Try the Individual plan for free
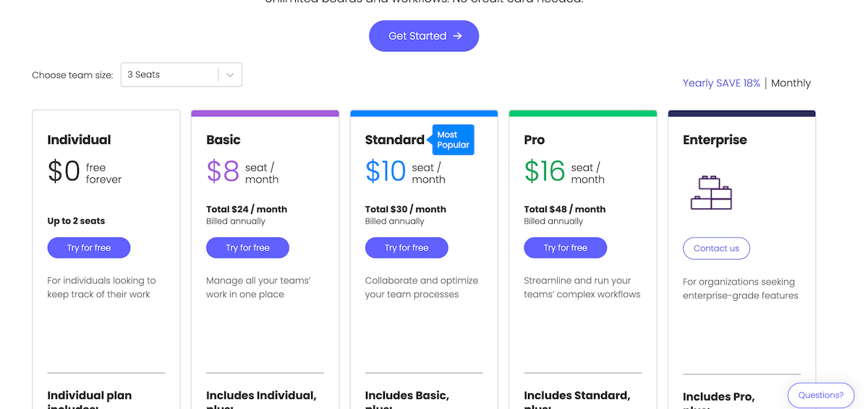 [89, 248]
